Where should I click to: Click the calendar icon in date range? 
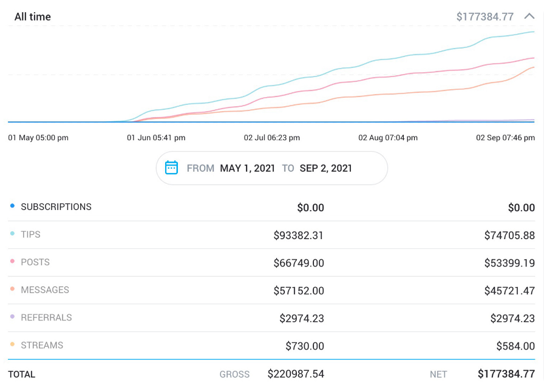click(x=171, y=168)
